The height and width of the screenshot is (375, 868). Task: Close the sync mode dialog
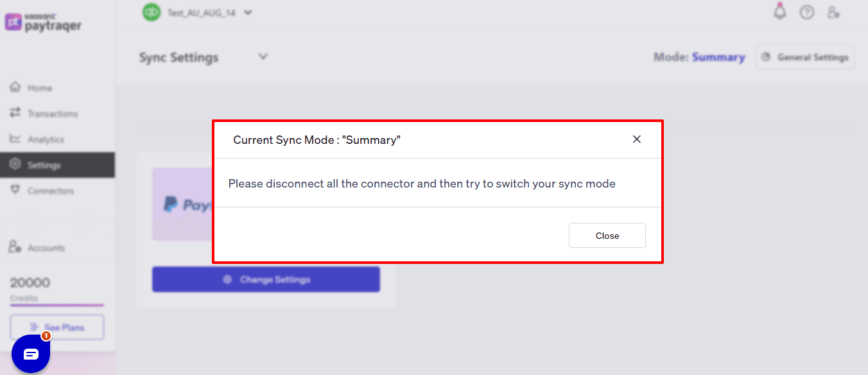coord(636,139)
